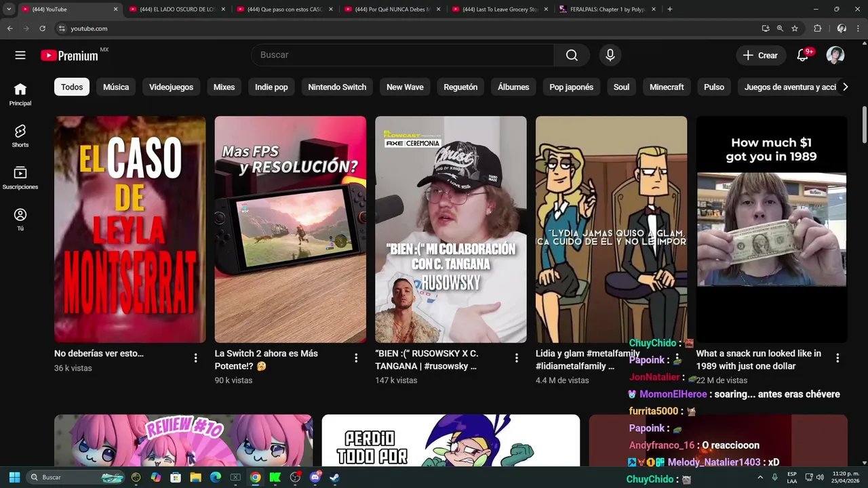
Task: Click the Buscar search field on YouTube
Action: coord(402,56)
